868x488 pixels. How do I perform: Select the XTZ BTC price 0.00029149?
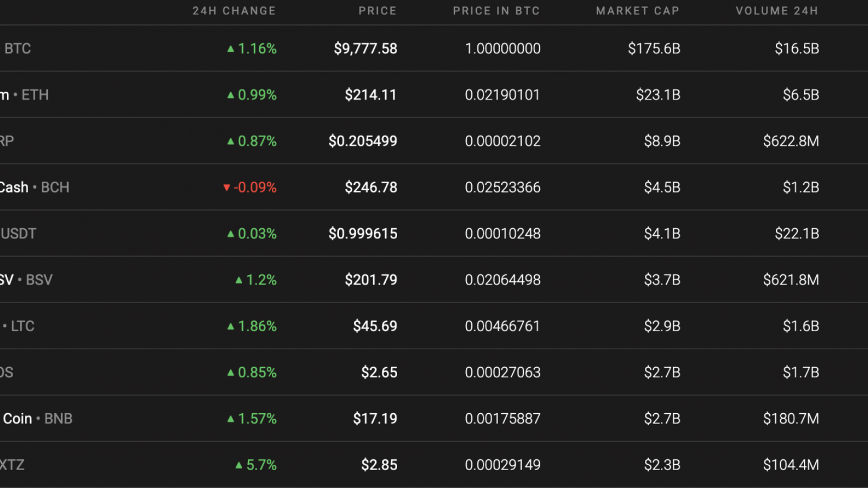pos(503,465)
